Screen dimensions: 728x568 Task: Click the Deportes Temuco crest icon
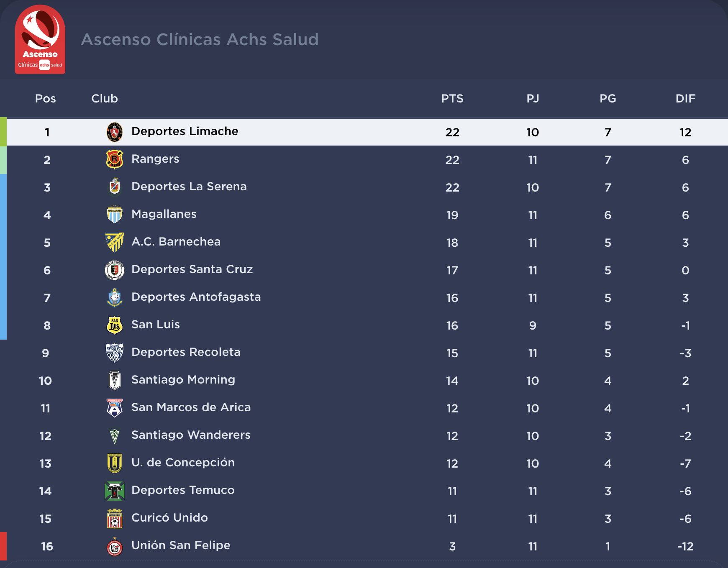coord(115,491)
